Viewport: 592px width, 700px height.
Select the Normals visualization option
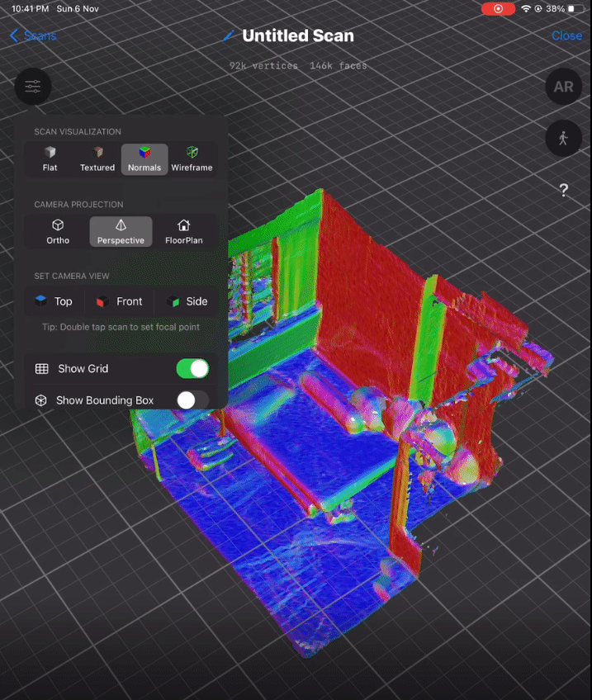coord(144,159)
